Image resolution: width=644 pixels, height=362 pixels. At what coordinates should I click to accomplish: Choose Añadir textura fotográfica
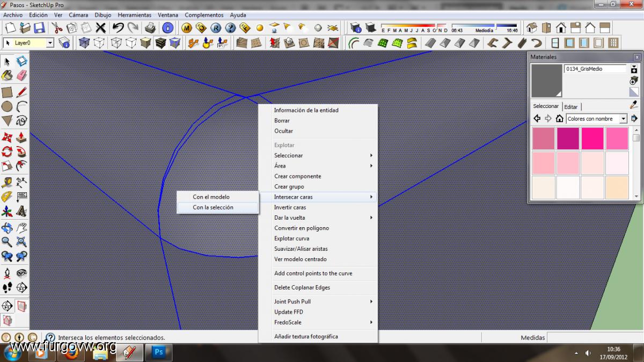click(x=318, y=336)
